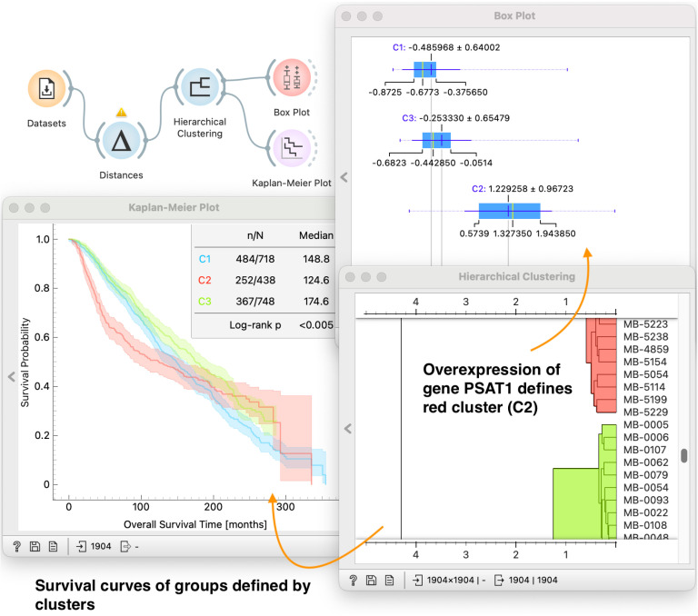This screenshot has height=616, width=698.
Task: Expand control panel of Hierarchical Clustering window
Action: 348,429
